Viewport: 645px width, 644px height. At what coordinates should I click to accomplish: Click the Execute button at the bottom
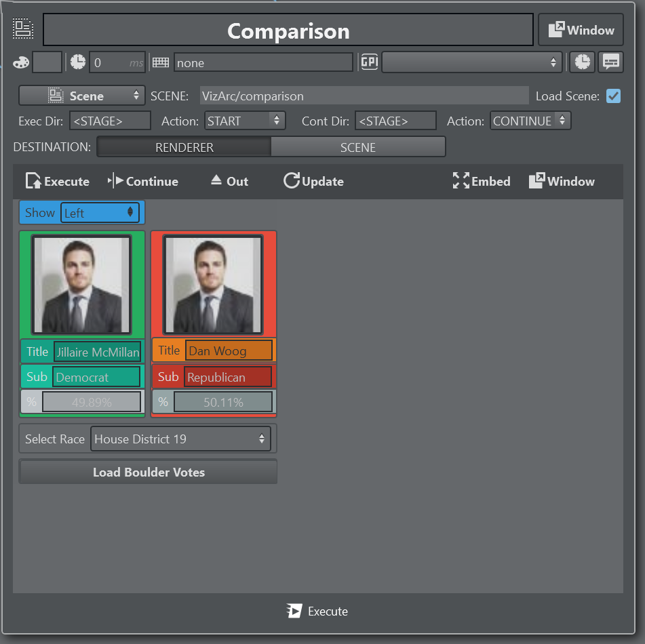click(x=317, y=611)
